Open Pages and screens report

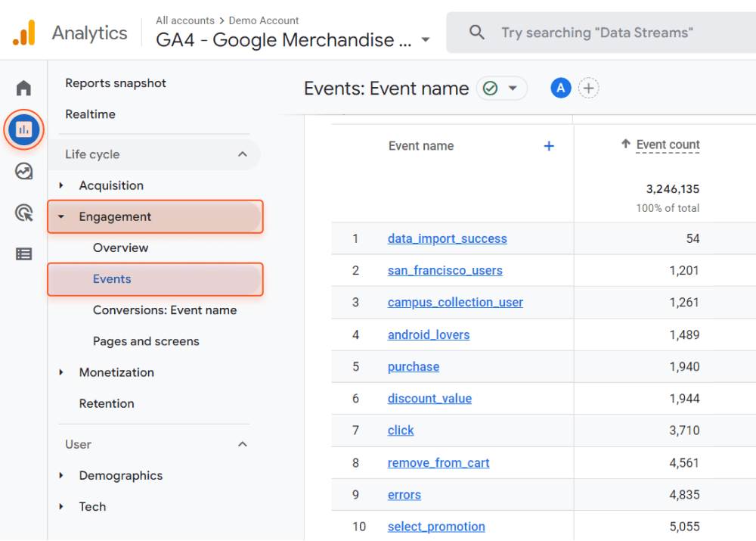(146, 341)
